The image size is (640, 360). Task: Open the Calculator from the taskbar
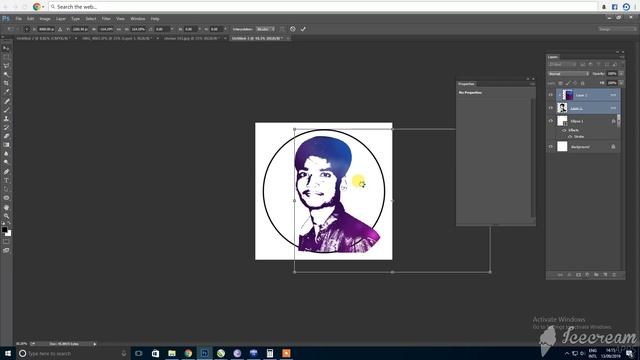270,353
